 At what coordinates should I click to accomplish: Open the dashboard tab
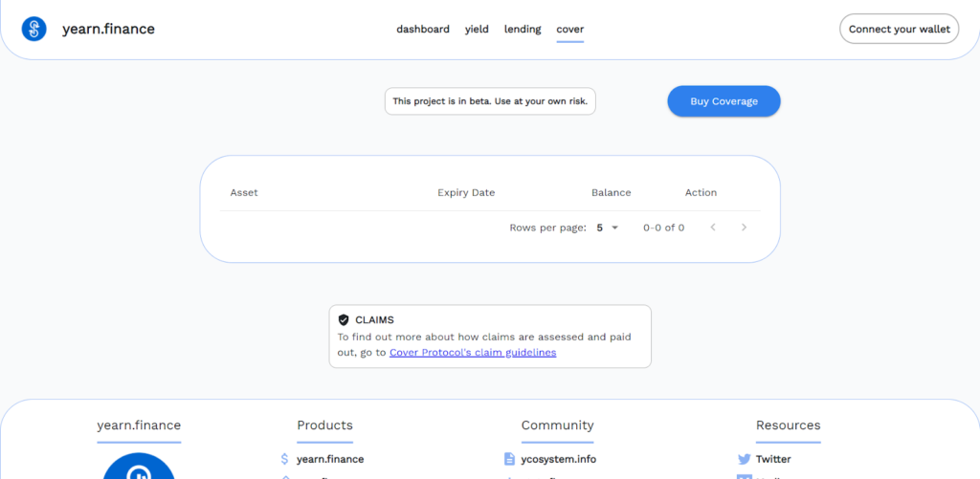[x=423, y=29]
